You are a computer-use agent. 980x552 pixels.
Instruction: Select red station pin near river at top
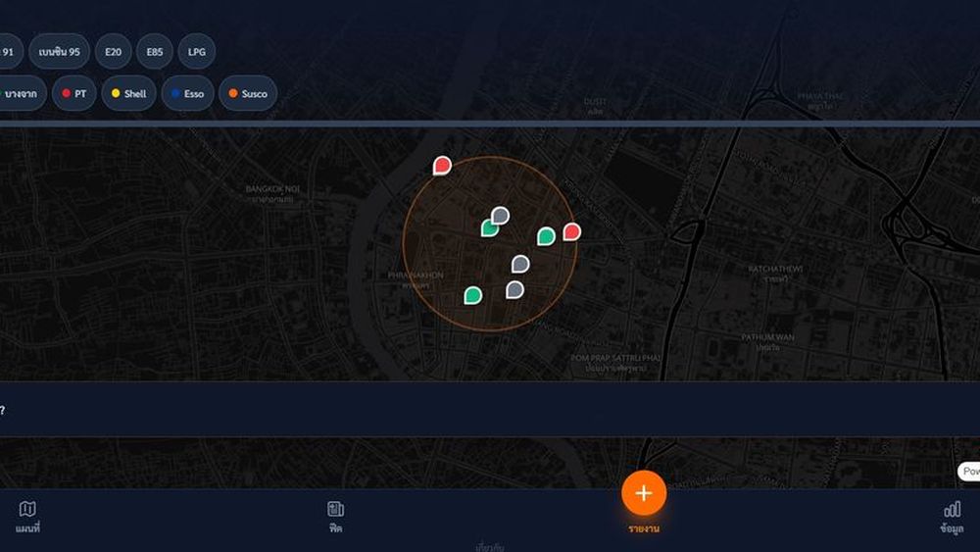pyautogui.click(x=443, y=166)
